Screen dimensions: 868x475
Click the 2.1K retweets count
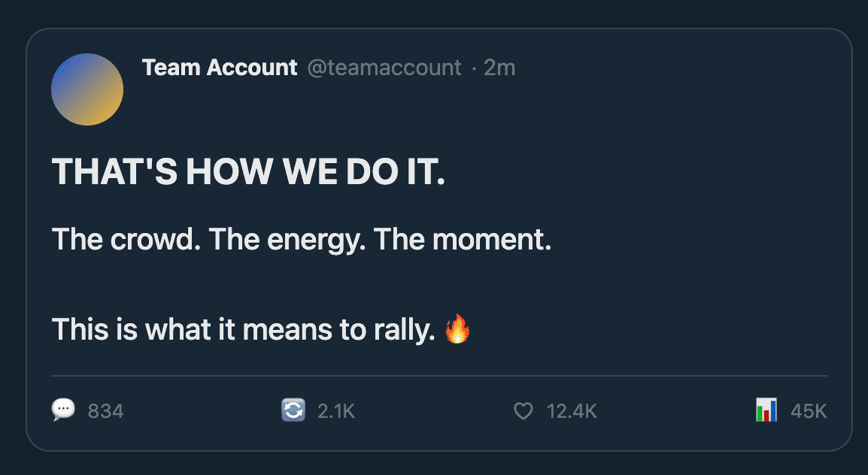coord(335,411)
